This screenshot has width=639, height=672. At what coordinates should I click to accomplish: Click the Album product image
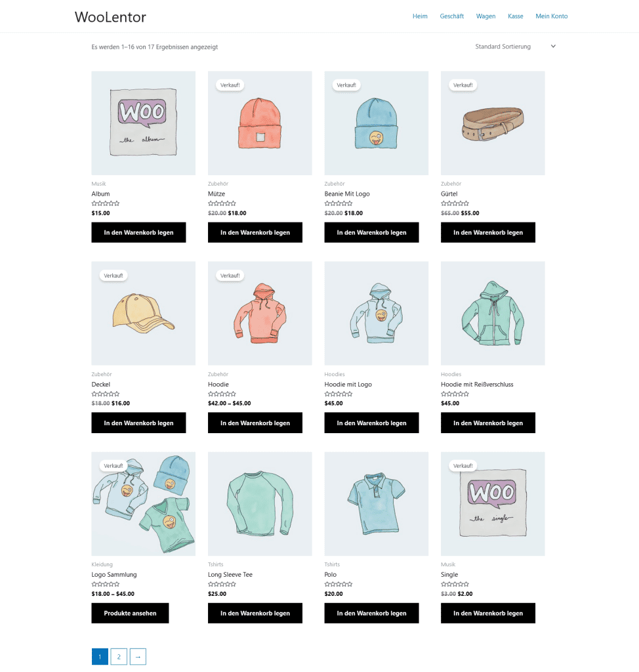point(143,123)
